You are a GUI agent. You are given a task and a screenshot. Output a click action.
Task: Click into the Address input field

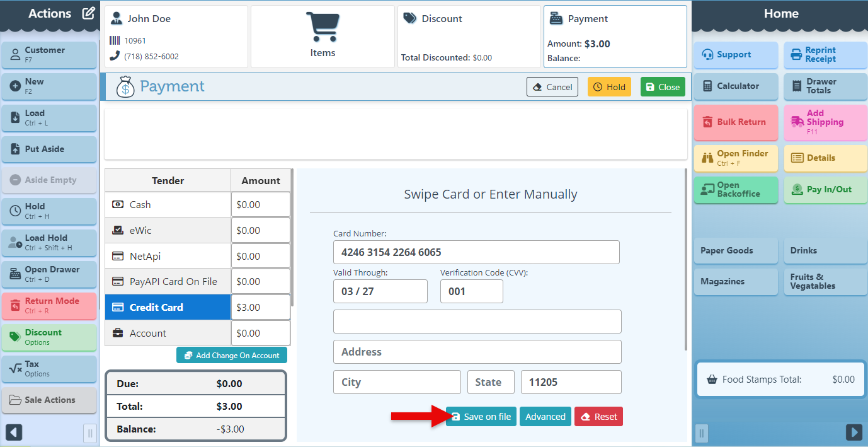477,352
